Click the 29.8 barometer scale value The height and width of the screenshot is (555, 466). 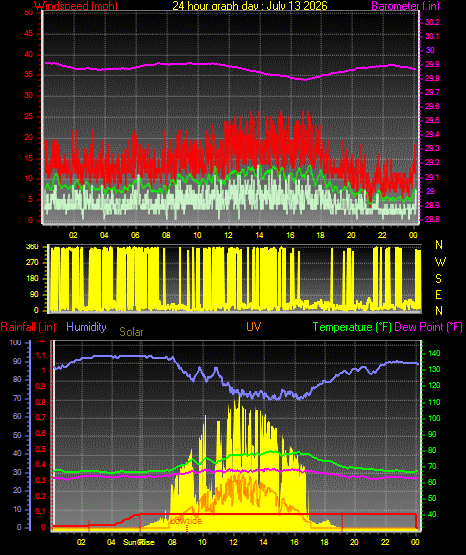432,79
